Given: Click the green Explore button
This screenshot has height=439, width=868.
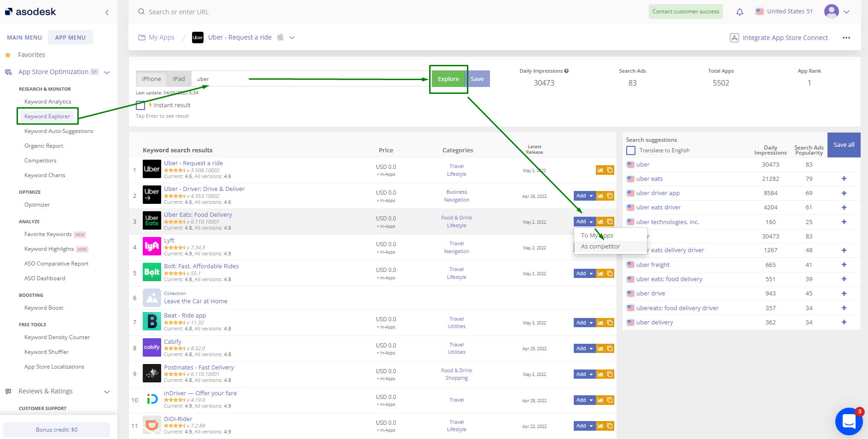Looking at the screenshot, I should (449, 79).
